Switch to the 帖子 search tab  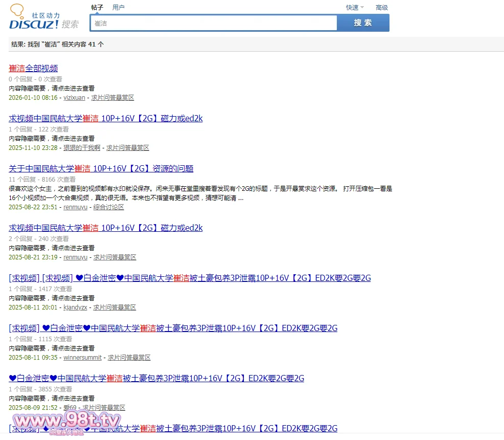pyautogui.click(x=97, y=8)
